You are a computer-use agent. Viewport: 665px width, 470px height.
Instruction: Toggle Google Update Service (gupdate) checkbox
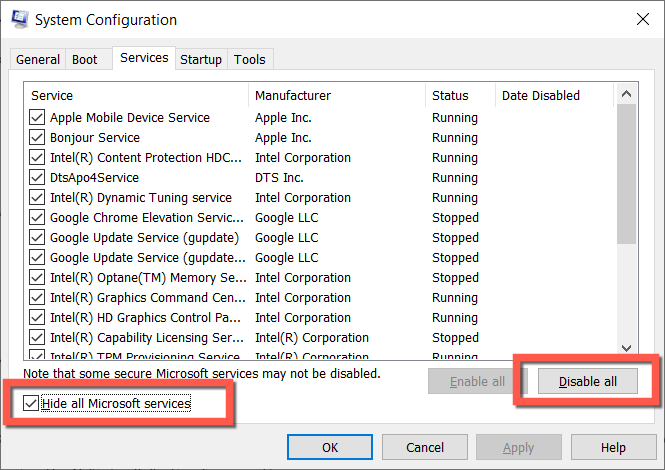37,238
